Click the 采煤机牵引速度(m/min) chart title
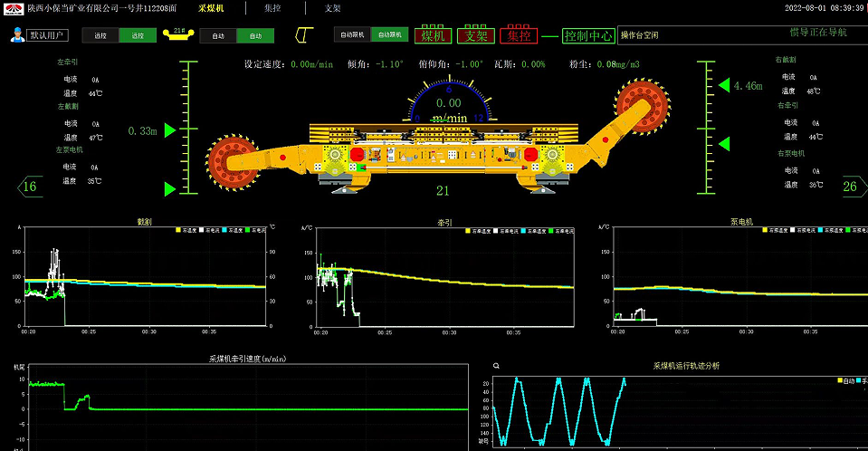The image size is (868, 451). [x=247, y=359]
